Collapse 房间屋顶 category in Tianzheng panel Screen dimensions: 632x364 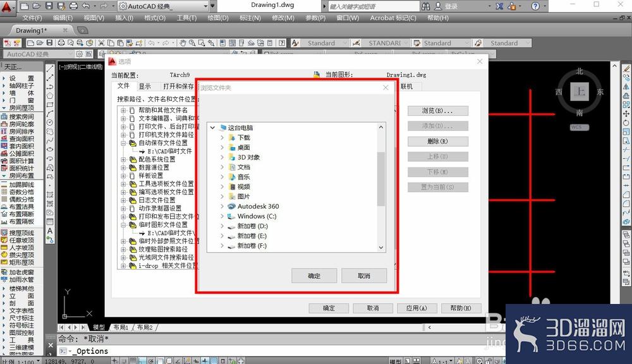(4, 107)
